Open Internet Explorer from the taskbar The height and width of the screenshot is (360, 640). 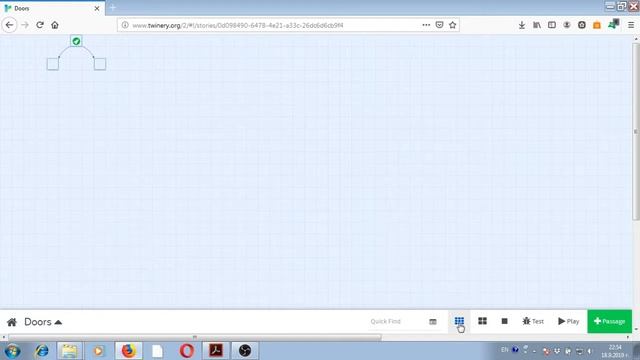[42, 351]
